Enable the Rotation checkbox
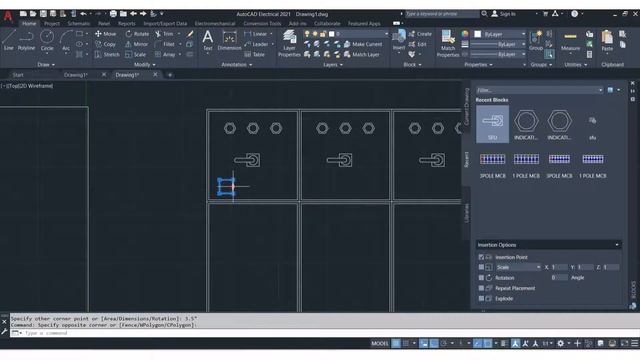Viewport: 640px width, 360px height. (x=481, y=278)
